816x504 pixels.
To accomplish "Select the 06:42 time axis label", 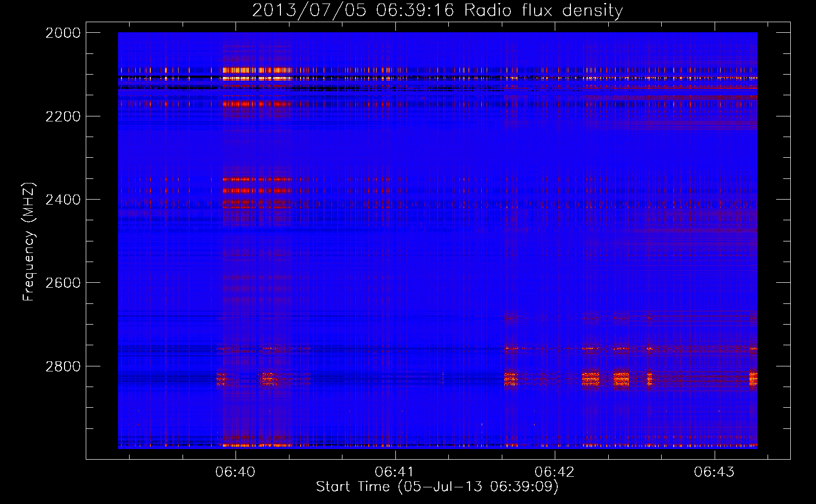I will click(555, 472).
